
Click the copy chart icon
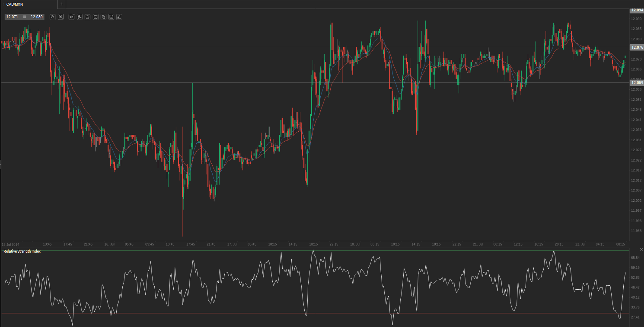pos(103,17)
